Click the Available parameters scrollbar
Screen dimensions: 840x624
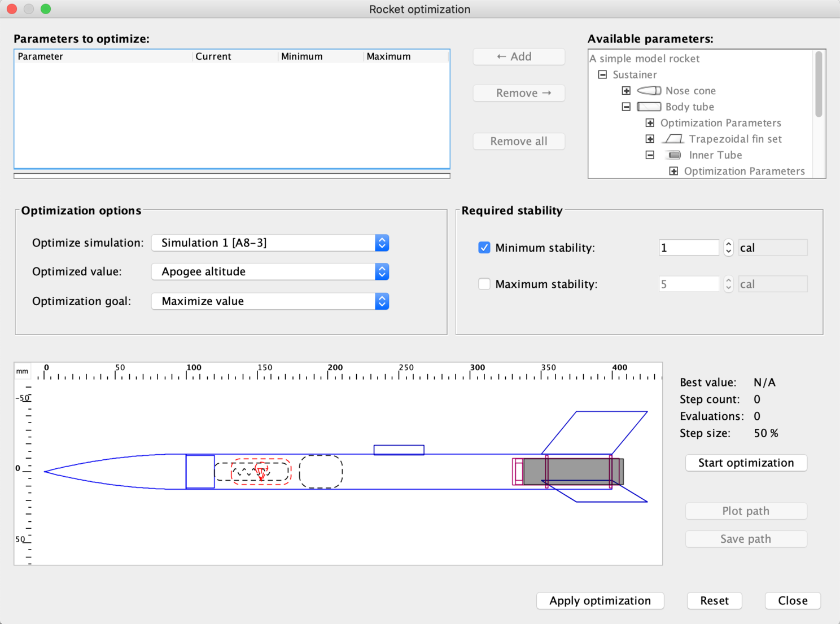(819, 85)
